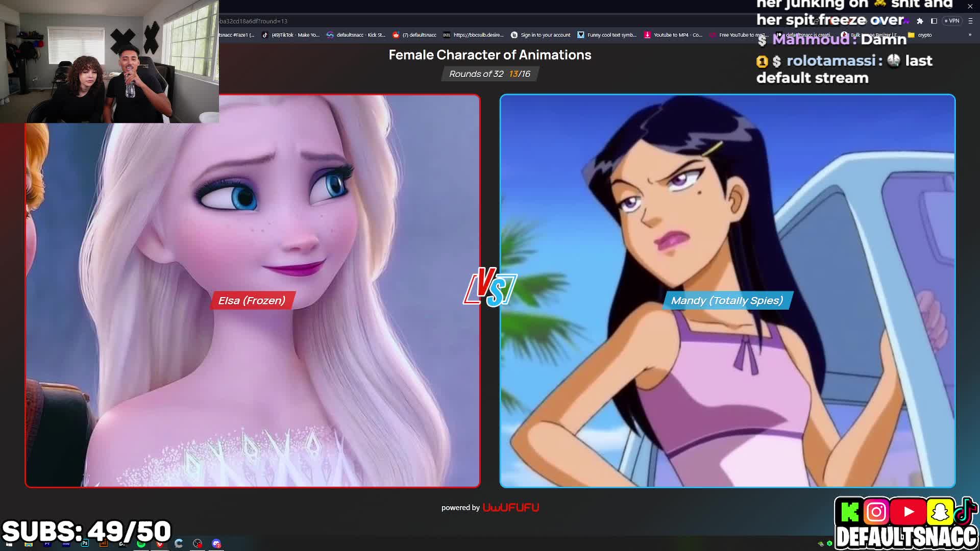Open File Explorer from the taskbar
The image size is (980, 551).
coord(29,544)
